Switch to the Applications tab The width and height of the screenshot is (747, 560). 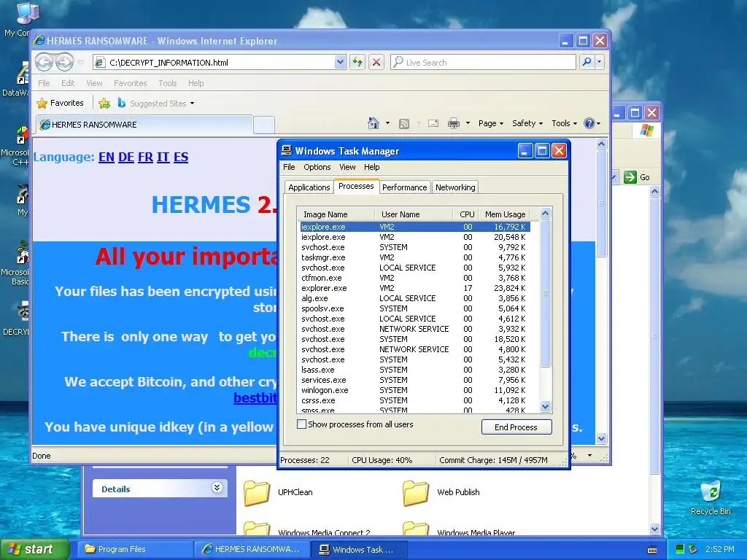309,187
